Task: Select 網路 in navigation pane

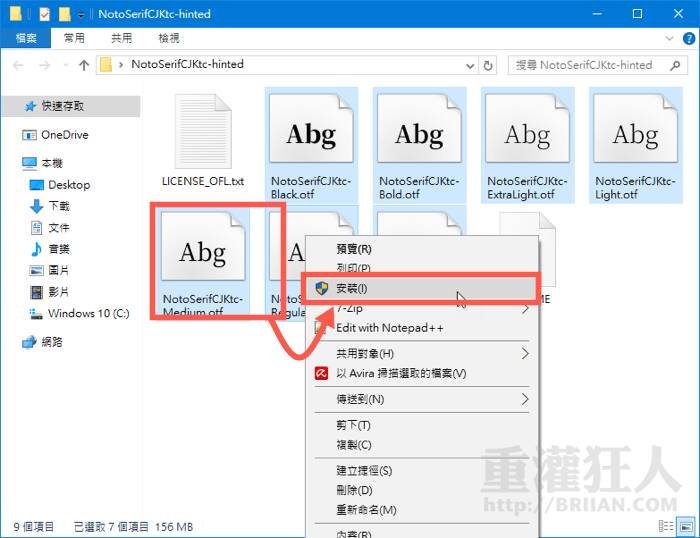Action: point(42,342)
